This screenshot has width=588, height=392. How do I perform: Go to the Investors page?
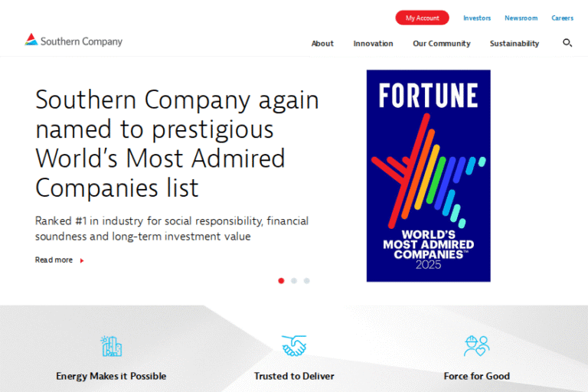pos(477,18)
